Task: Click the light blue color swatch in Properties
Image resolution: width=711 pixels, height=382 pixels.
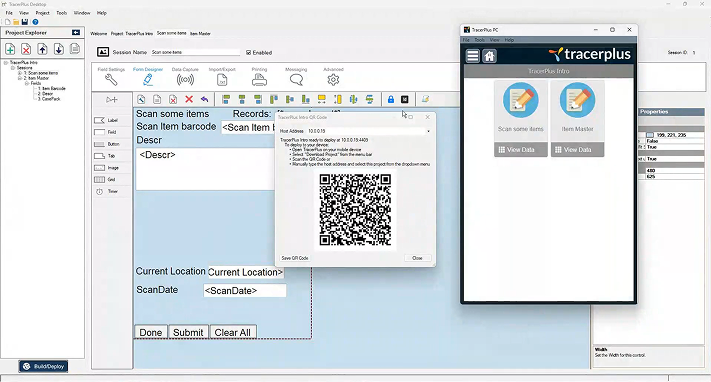Action: pos(650,135)
